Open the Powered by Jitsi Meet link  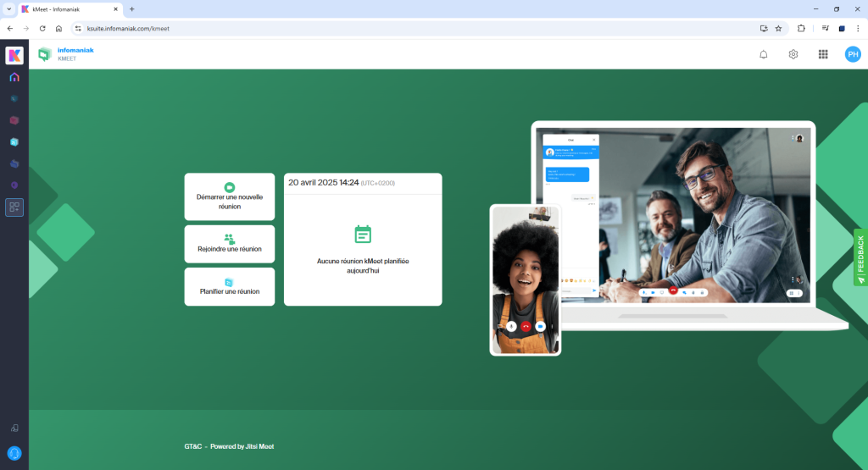242,446
